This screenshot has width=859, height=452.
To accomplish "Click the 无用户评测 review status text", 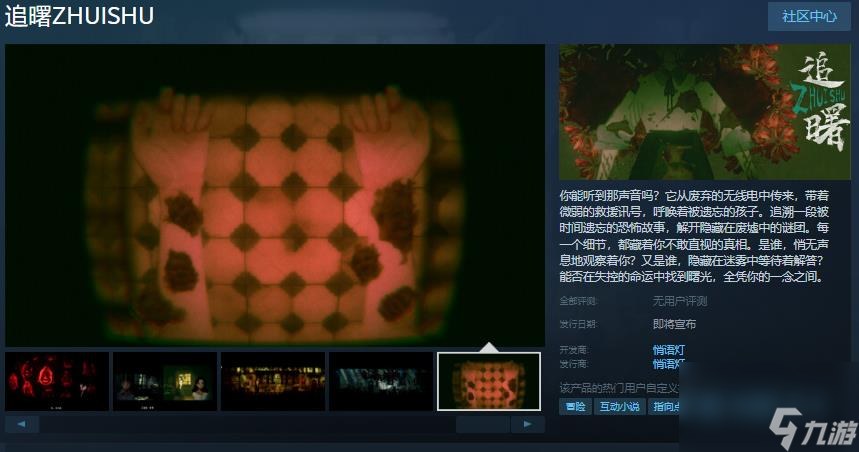I will 679,301.
